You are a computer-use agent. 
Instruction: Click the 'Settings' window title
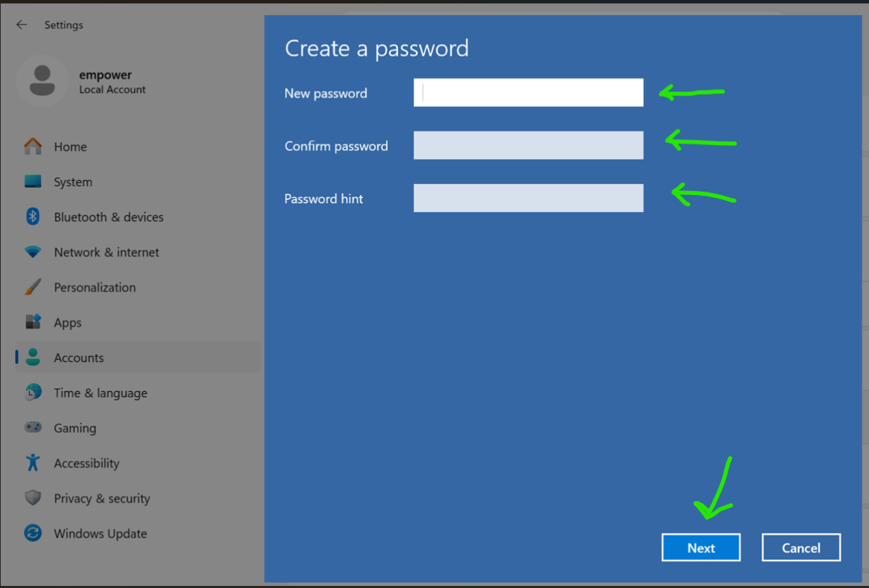[64, 25]
